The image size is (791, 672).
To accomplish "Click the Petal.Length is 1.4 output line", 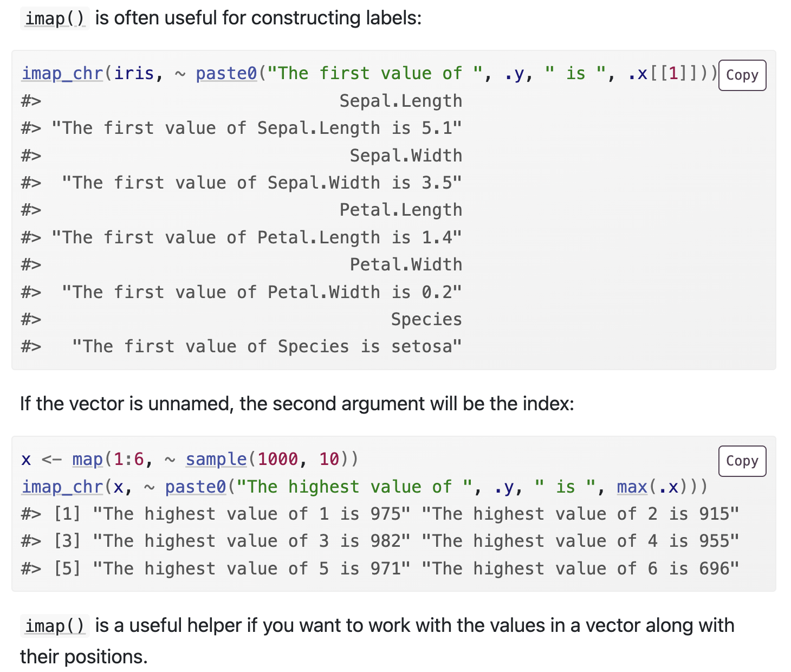I will click(x=256, y=238).
